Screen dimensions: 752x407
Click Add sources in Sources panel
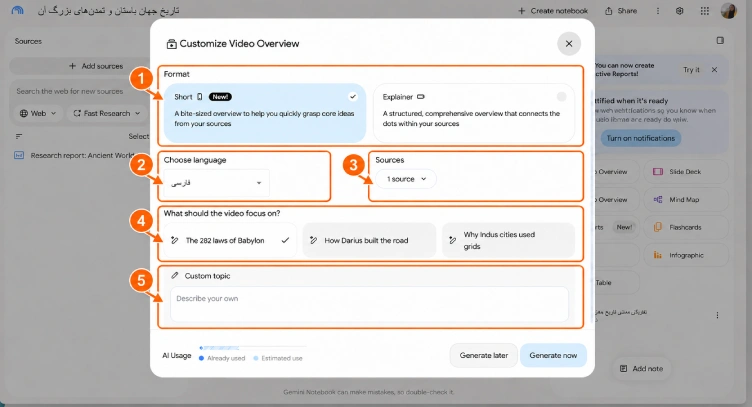(x=96, y=66)
